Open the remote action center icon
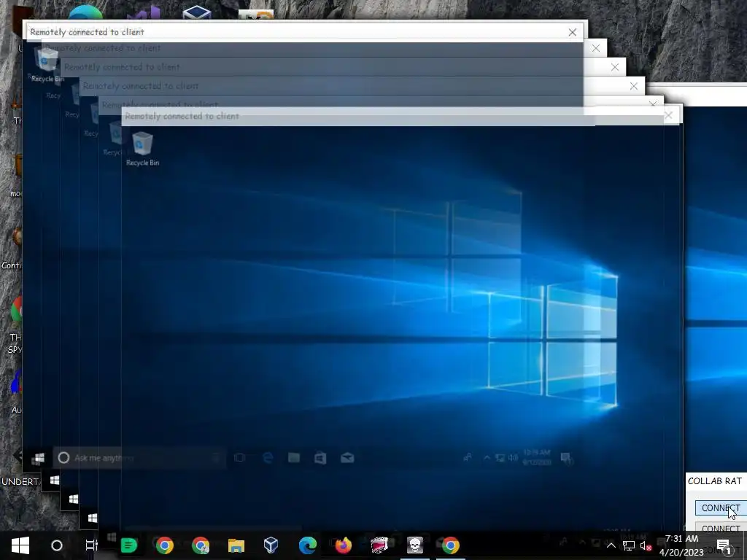Image resolution: width=747 pixels, height=560 pixels. point(566,458)
